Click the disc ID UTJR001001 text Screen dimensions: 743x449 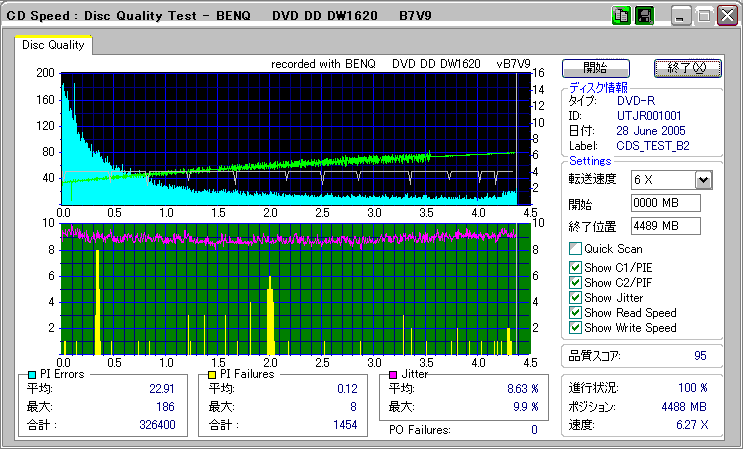[649, 116]
